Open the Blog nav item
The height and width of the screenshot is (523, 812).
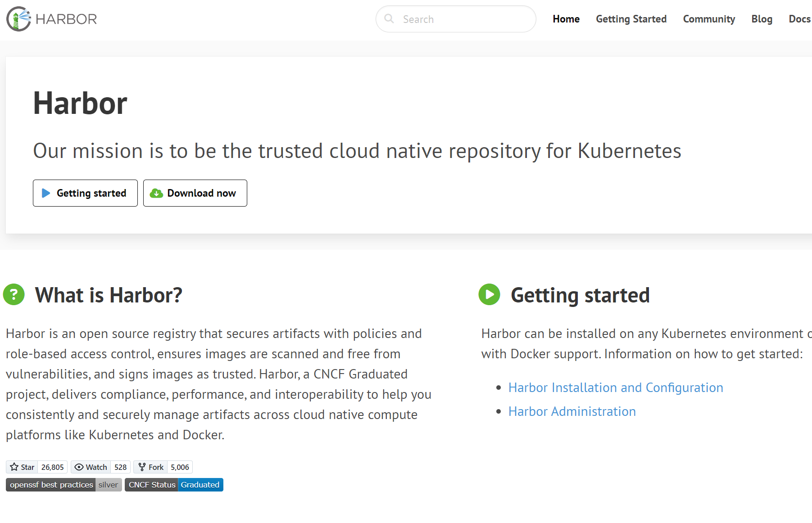click(x=762, y=19)
